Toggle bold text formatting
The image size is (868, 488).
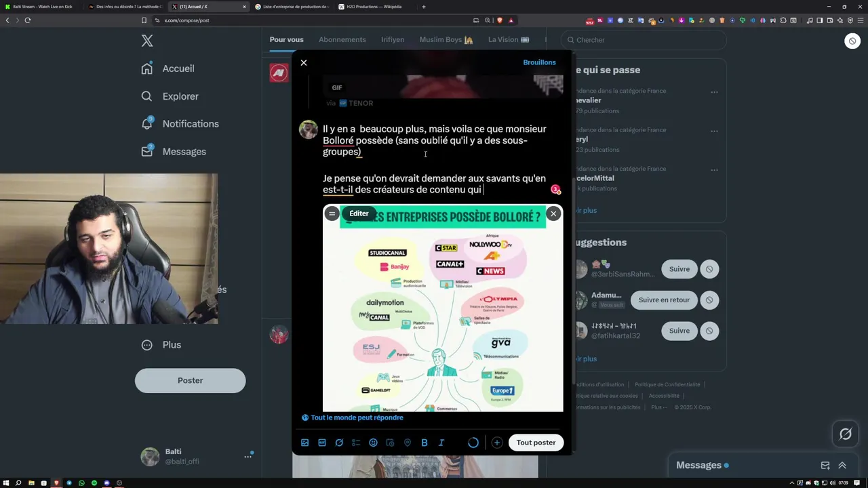(x=425, y=443)
